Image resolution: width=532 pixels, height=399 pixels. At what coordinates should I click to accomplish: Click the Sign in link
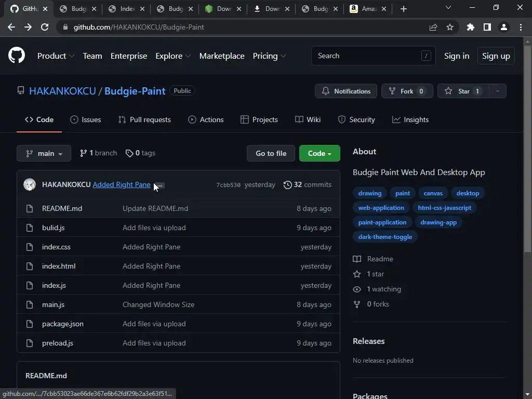(457, 56)
